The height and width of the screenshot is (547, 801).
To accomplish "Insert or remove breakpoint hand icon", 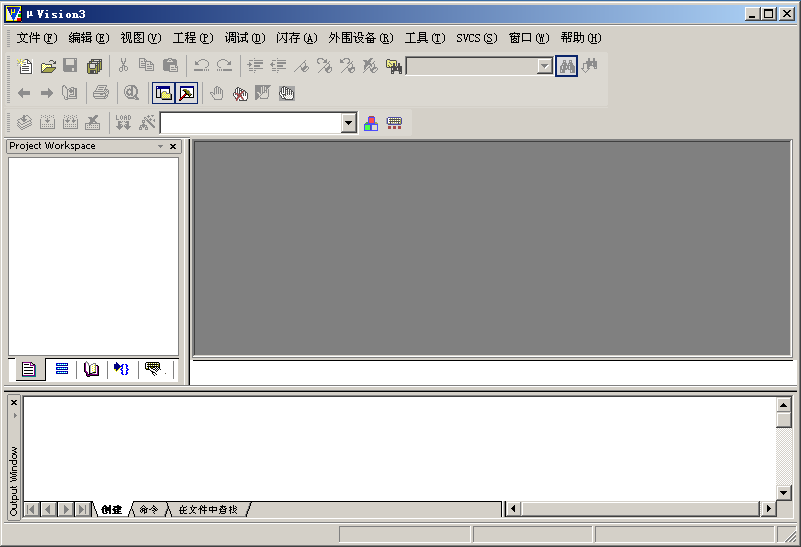I will 217,93.
